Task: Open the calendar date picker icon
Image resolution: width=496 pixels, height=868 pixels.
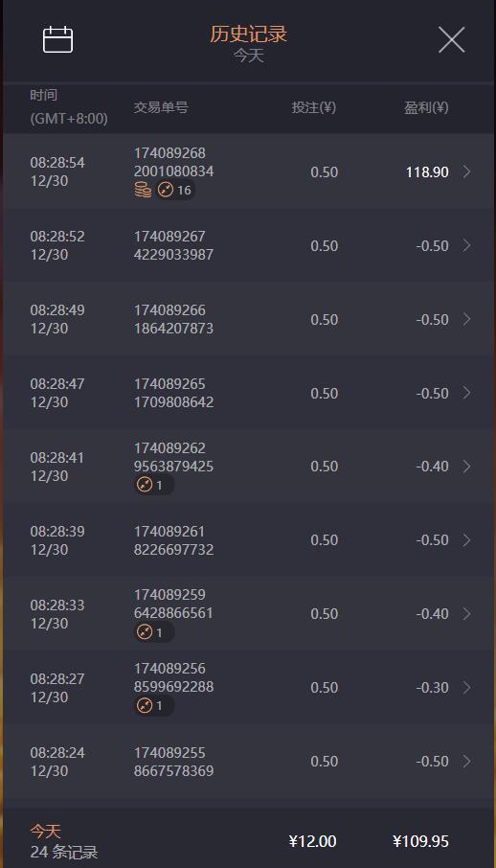Action: click(58, 39)
